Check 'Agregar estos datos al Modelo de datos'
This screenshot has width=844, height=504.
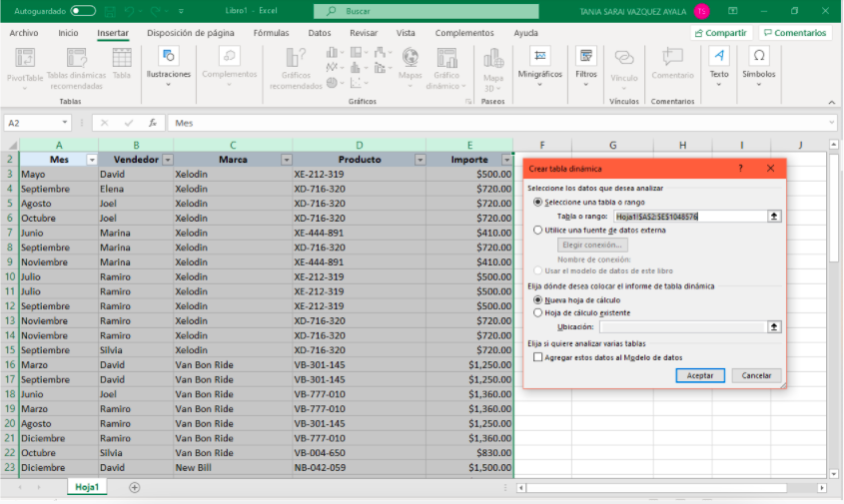[537, 357]
